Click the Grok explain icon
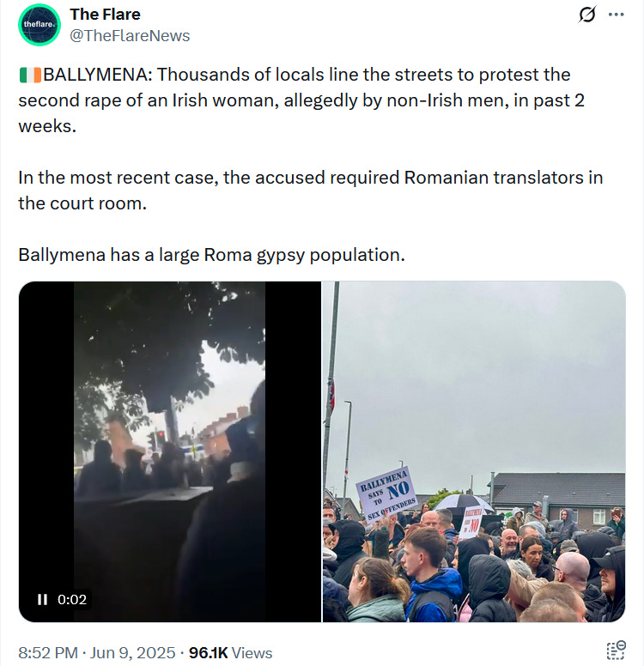 [x=587, y=15]
